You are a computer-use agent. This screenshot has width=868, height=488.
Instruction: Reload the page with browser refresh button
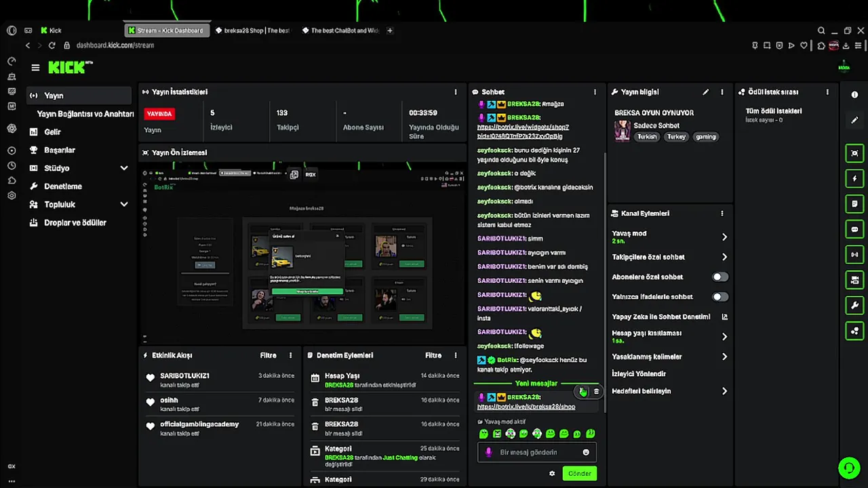(52, 45)
